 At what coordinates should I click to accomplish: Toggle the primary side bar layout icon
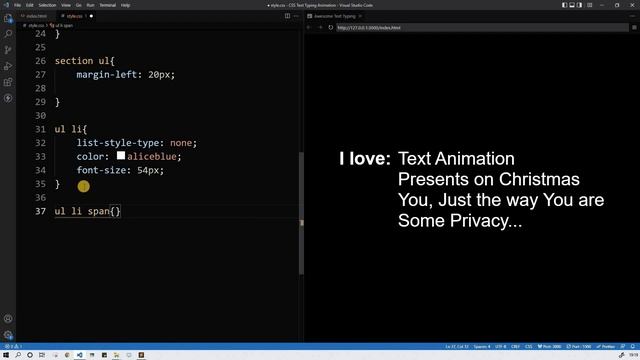click(564, 5)
